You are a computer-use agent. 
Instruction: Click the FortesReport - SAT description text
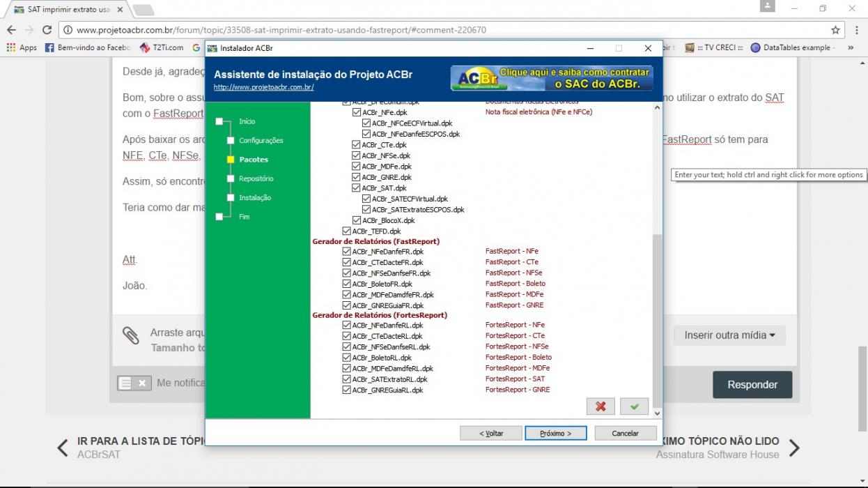coord(516,379)
